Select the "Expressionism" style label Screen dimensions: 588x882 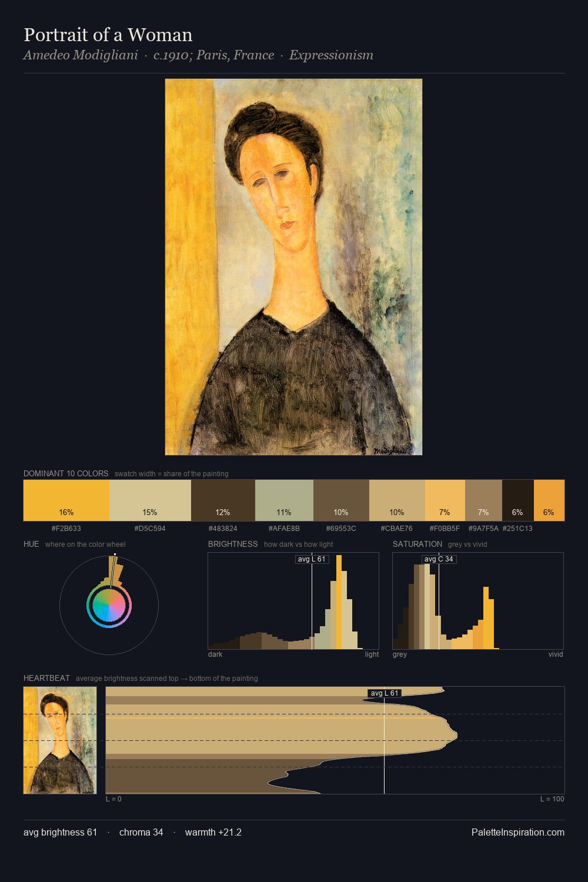331,55
